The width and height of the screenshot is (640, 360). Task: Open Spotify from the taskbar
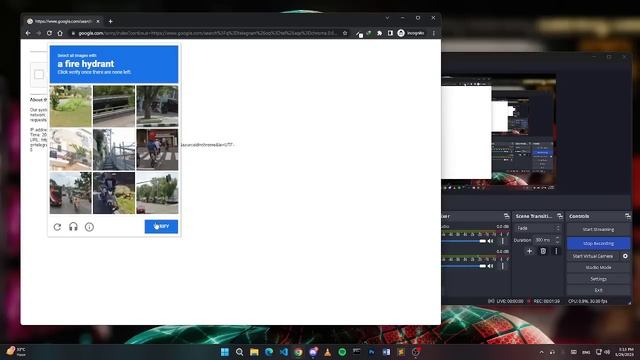(x=342, y=352)
